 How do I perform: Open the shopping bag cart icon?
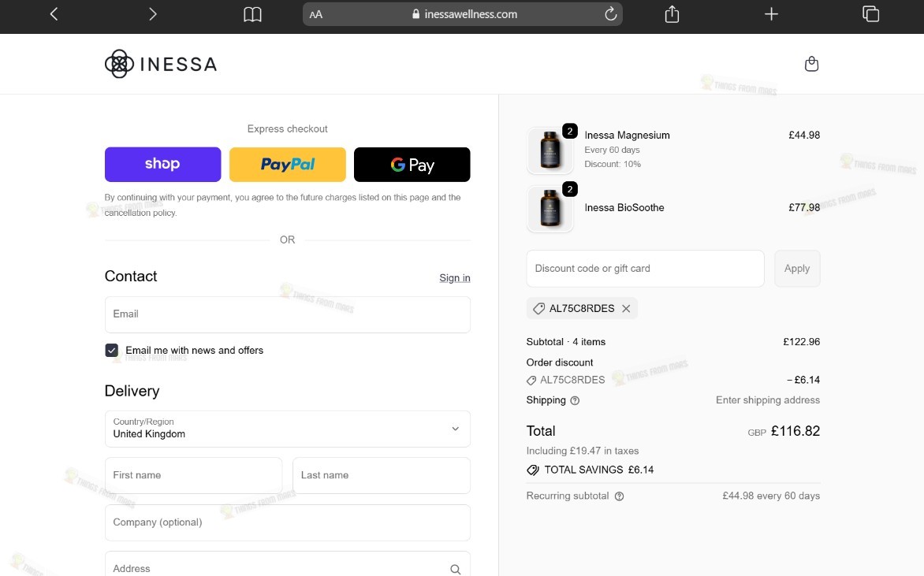pyautogui.click(x=811, y=64)
